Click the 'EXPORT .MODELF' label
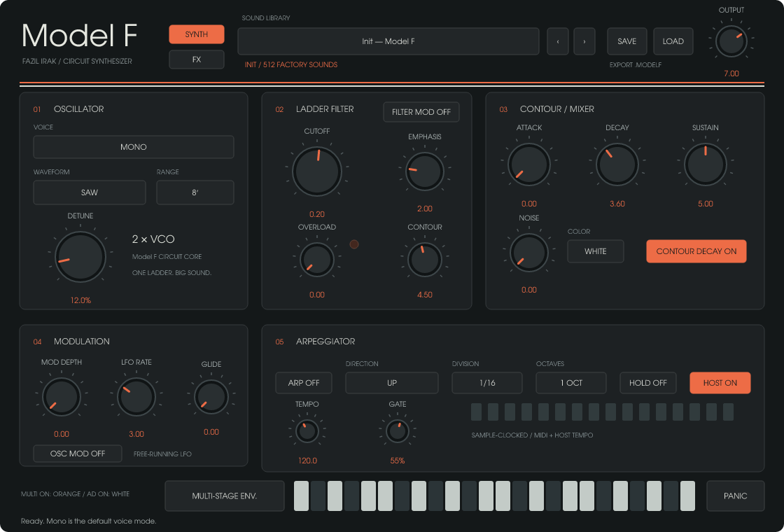Viewport: 784px width, 532px height. coord(636,65)
